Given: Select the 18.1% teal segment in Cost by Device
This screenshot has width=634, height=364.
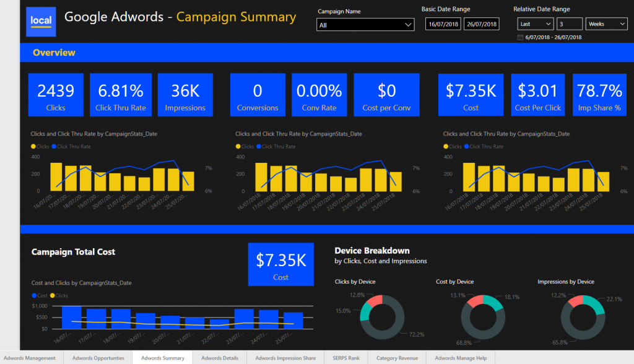Looking at the screenshot, I should tap(494, 302).
